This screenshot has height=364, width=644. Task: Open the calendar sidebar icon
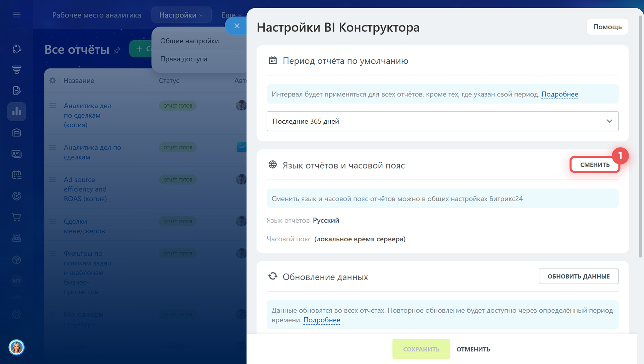pyautogui.click(x=16, y=175)
